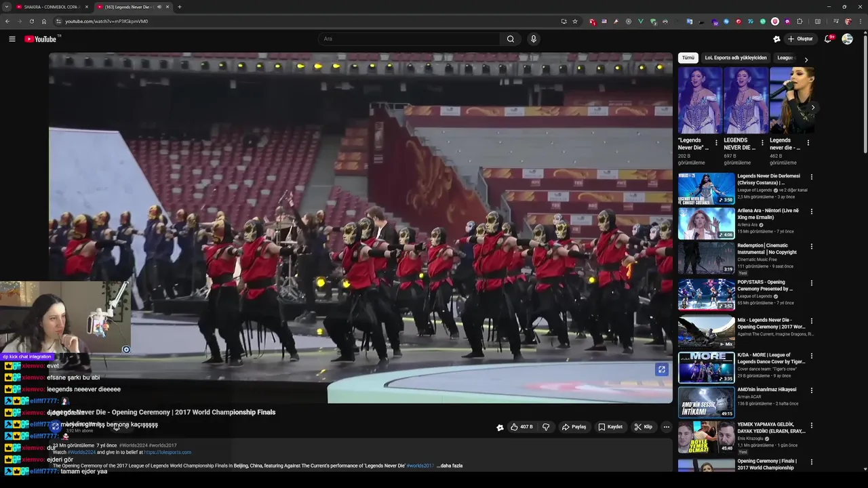
Task: Open a new browser tab with plus
Action: [x=179, y=7]
